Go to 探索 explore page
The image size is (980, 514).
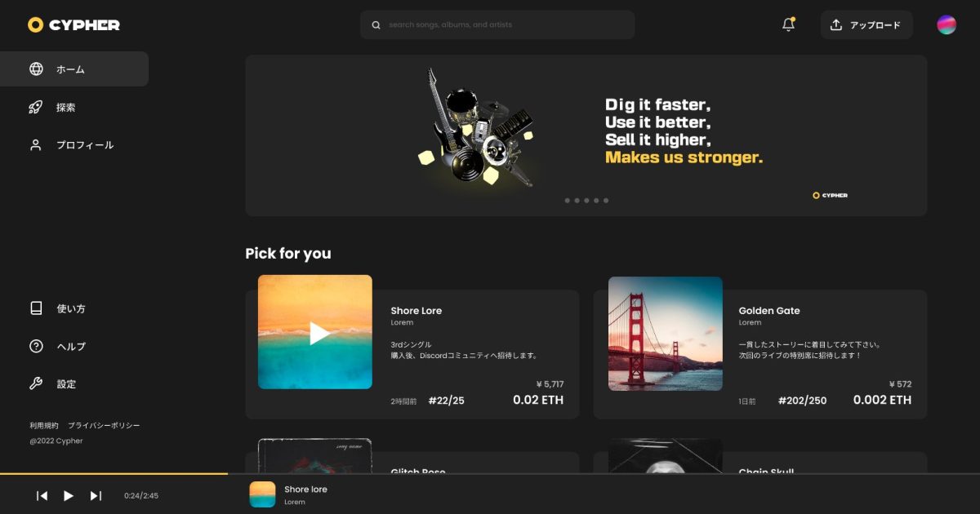tap(65, 108)
